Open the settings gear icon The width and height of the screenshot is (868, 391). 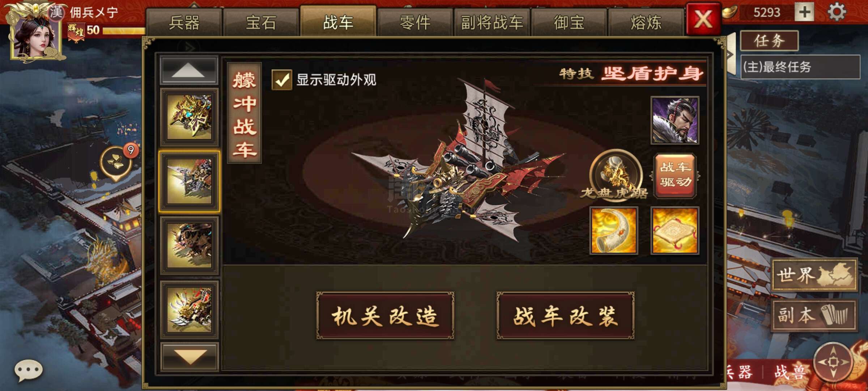(x=837, y=12)
